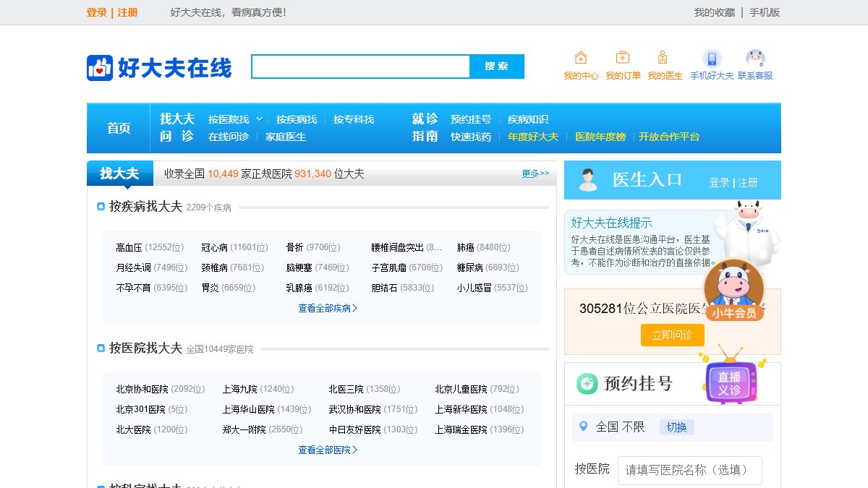Focus the main search input box
The image size is (868, 488).
tap(361, 67)
